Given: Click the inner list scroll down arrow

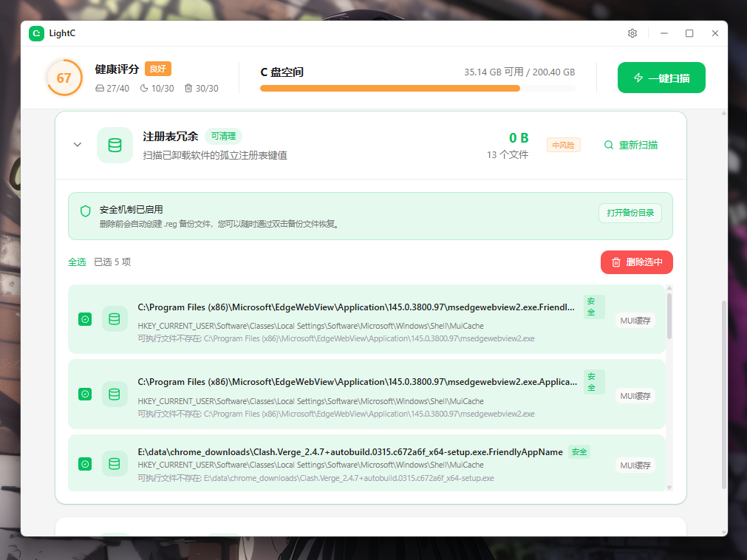Looking at the screenshot, I should [669, 487].
